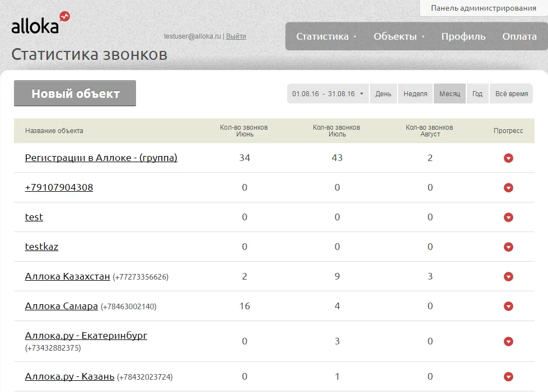Click red progress arrow for +79107904308 row
This screenshot has width=548, height=392.
(508, 188)
